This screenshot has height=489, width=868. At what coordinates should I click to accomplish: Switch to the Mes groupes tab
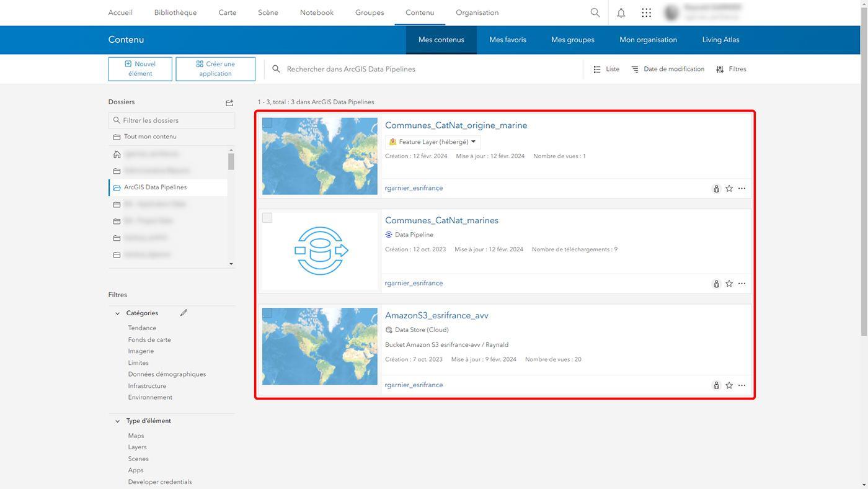pos(573,40)
